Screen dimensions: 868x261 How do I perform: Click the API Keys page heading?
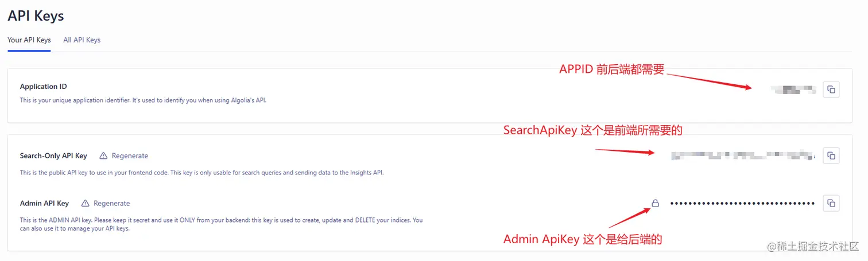pos(36,15)
